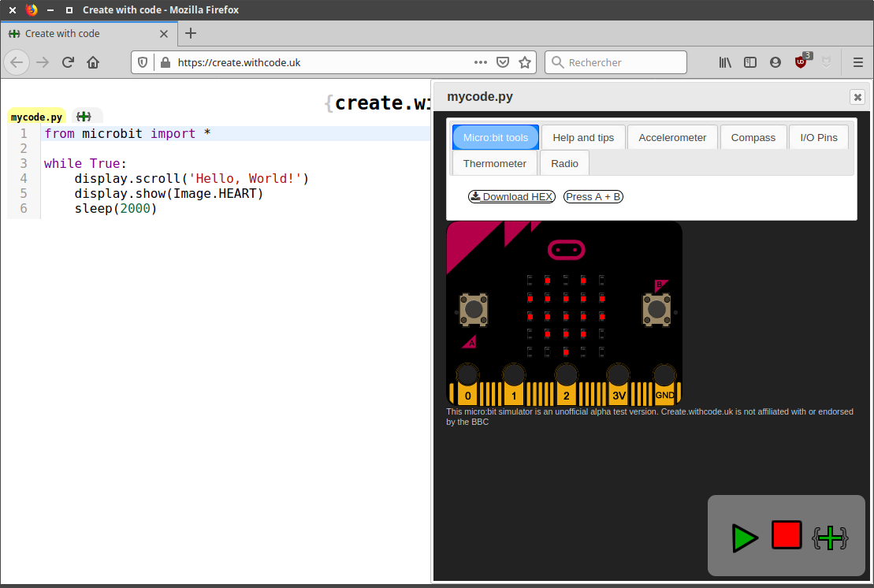This screenshot has height=588, width=874.
Task: Click the micro:bit logo on the simulator board
Action: tap(567, 250)
